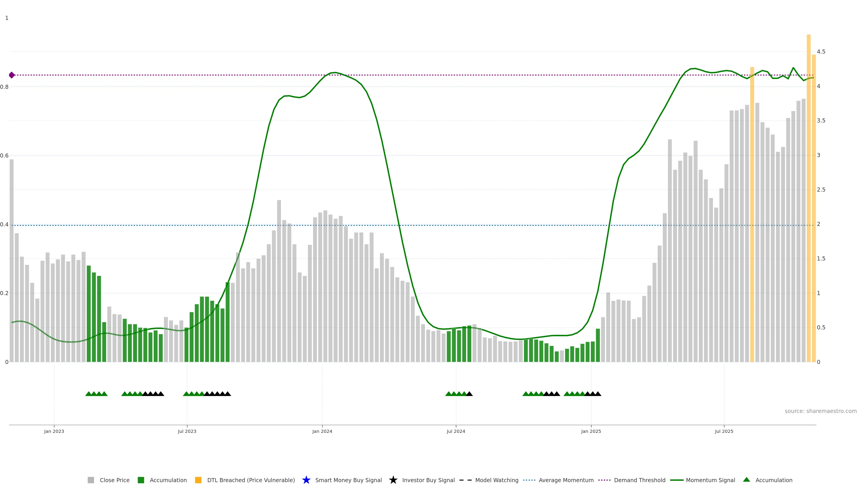Click the purple diamond demand threshold marker

coord(12,75)
